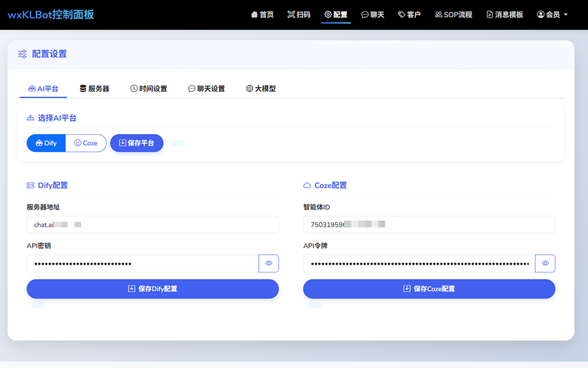The width and height of the screenshot is (588, 368).
Task: Click the Dify API密钥 password field
Action: point(142,263)
